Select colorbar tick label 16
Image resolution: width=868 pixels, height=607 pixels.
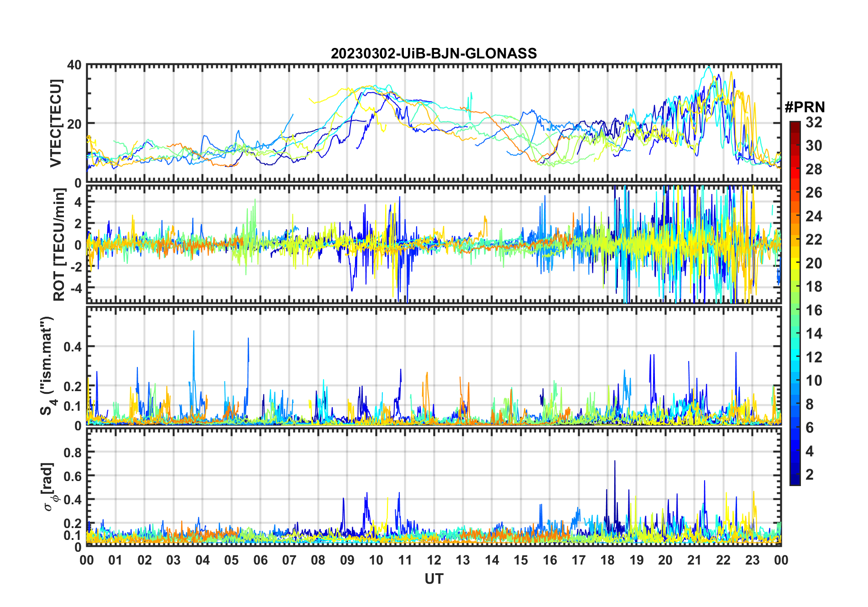814,310
